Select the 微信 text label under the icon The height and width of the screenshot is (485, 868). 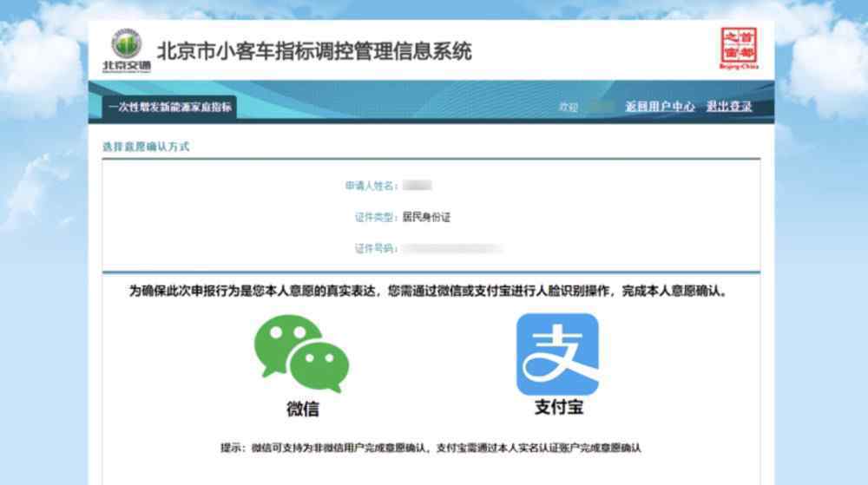coord(302,409)
